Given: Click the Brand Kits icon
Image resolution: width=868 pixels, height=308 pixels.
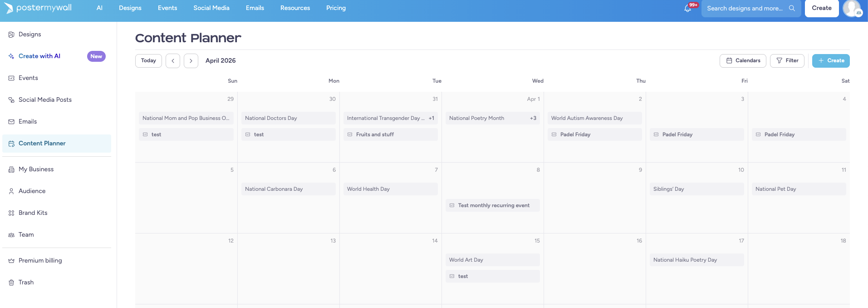Looking at the screenshot, I should pos(11,213).
